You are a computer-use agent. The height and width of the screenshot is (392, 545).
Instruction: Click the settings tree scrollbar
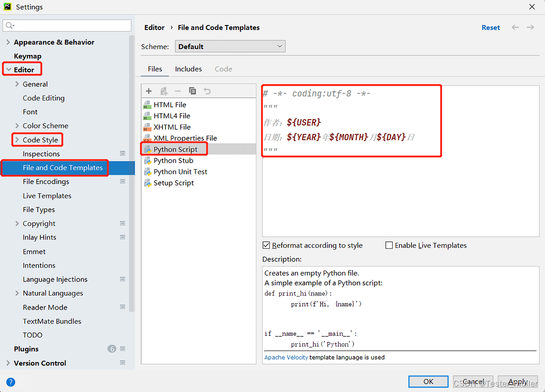pyautogui.click(x=132, y=174)
